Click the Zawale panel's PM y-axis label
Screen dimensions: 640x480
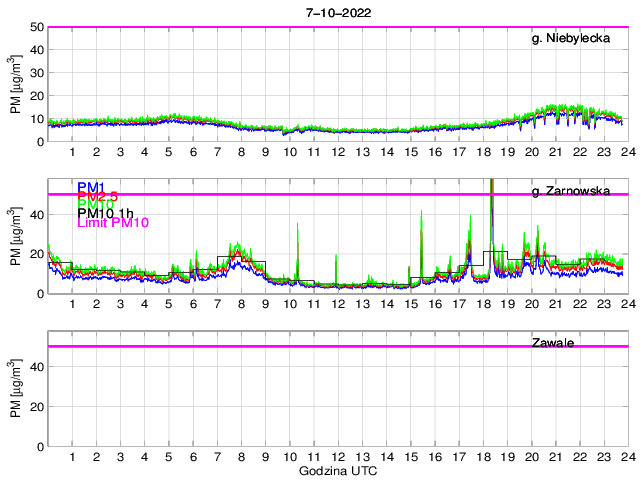point(17,389)
